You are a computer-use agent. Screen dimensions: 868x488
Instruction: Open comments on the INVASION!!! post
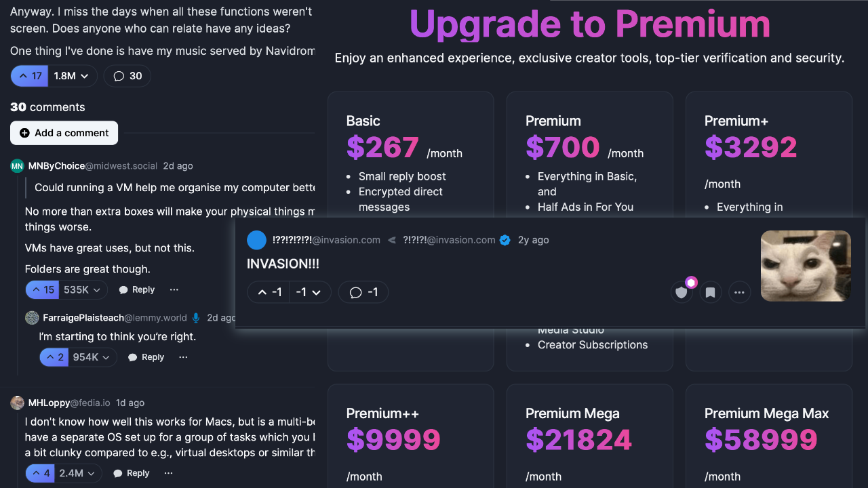(x=363, y=292)
